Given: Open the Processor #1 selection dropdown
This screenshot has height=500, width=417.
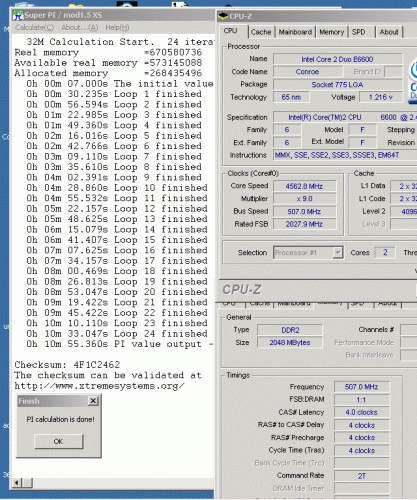Looking at the screenshot, I should point(338,253).
